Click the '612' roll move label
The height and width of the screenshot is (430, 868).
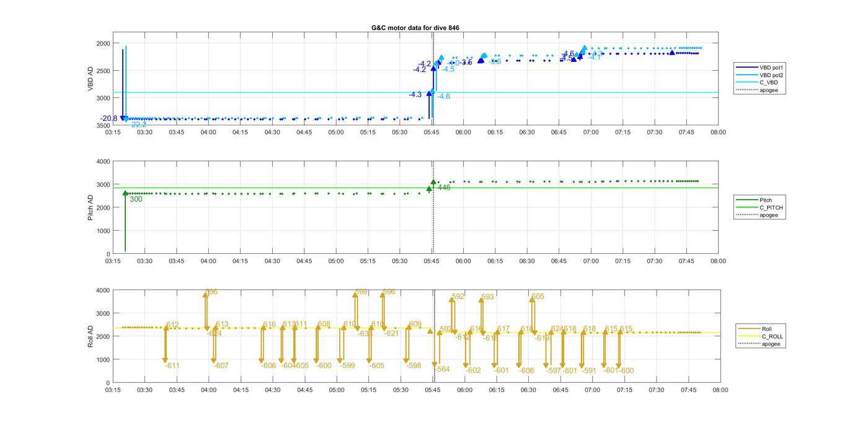(x=172, y=325)
